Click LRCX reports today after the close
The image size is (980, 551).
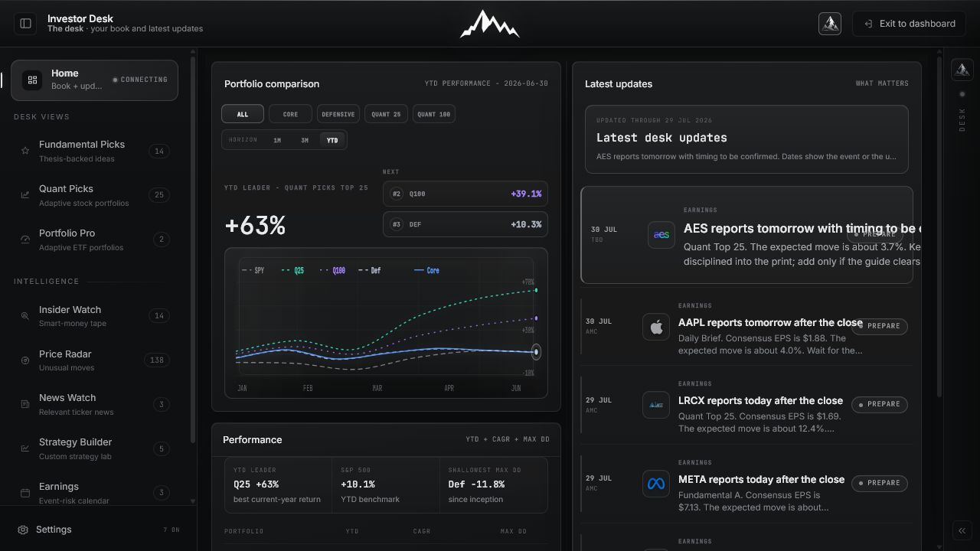(x=760, y=400)
